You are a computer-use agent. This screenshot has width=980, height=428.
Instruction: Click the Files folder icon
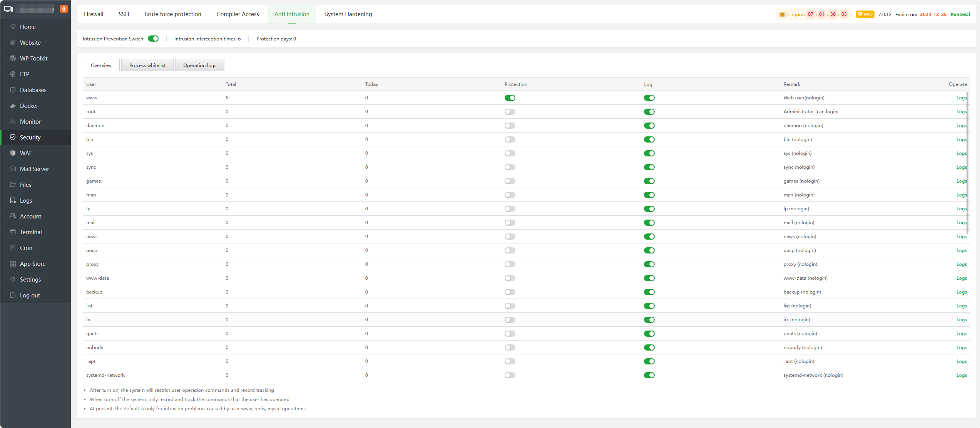pos(13,185)
